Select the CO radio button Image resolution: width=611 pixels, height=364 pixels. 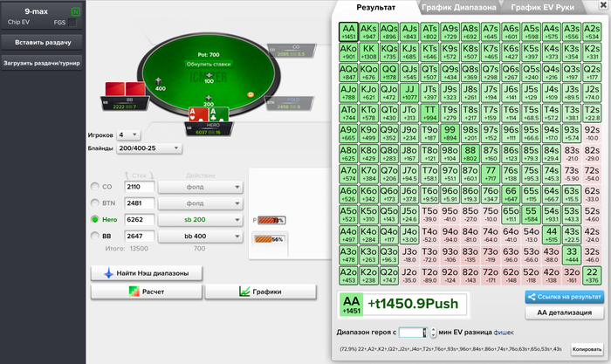pos(94,187)
